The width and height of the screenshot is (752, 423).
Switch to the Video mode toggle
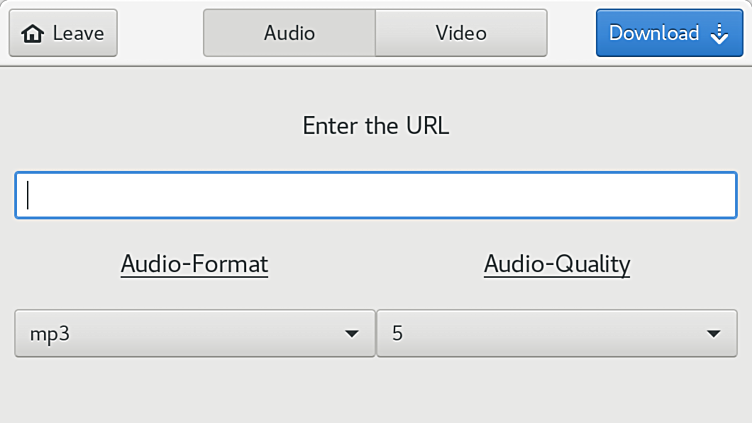(461, 33)
